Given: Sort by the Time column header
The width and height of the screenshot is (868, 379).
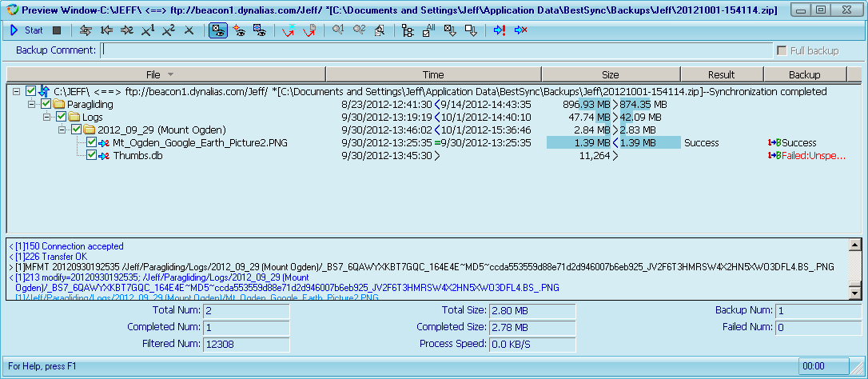Looking at the screenshot, I should 433,74.
